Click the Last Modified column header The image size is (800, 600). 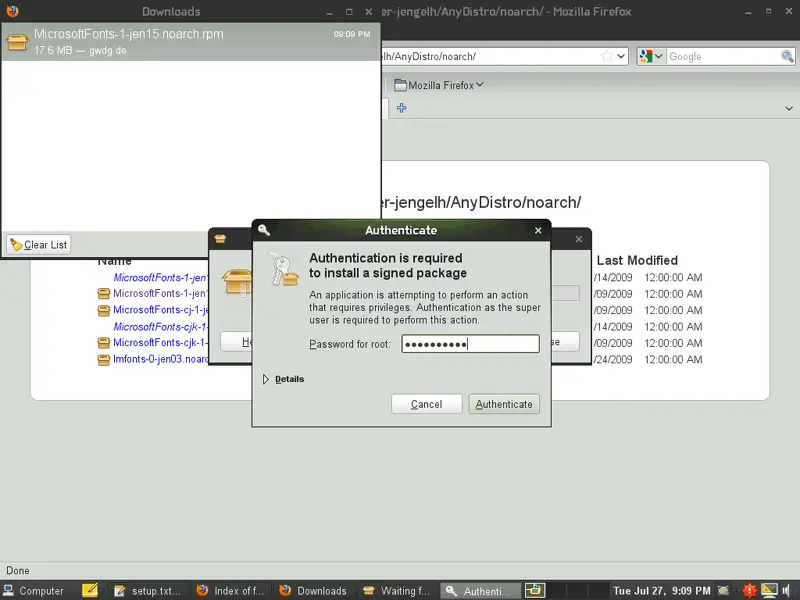click(637, 260)
